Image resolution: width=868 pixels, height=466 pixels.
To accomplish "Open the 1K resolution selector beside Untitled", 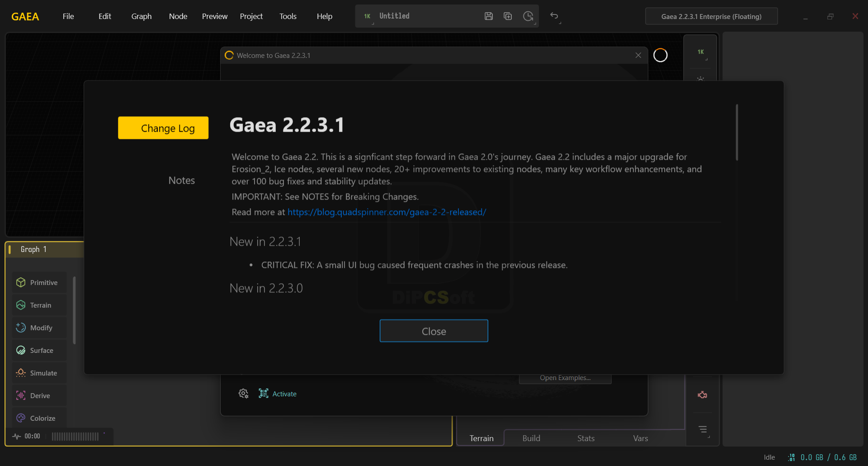I will click(368, 17).
